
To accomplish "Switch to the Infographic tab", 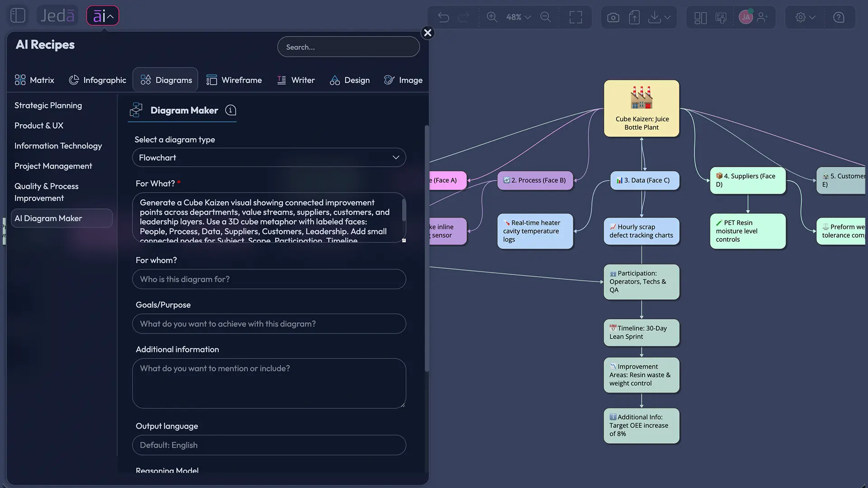I will pos(97,80).
